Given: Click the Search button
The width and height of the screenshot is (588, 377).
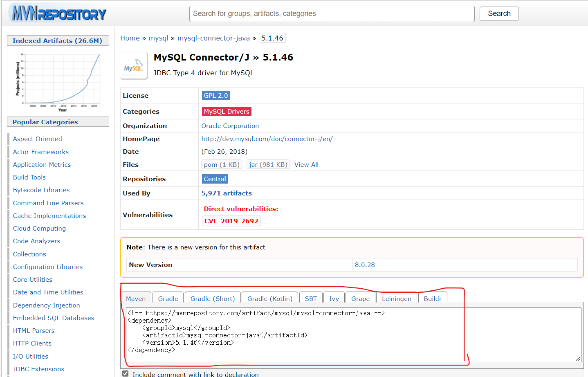Looking at the screenshot, I should pos(499,13).
